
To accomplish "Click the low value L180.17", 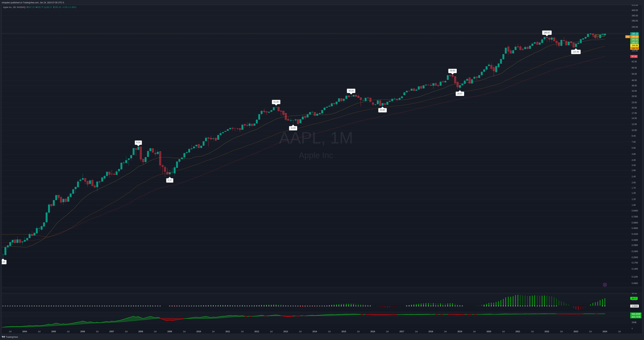I will click(x=49, y=7).
